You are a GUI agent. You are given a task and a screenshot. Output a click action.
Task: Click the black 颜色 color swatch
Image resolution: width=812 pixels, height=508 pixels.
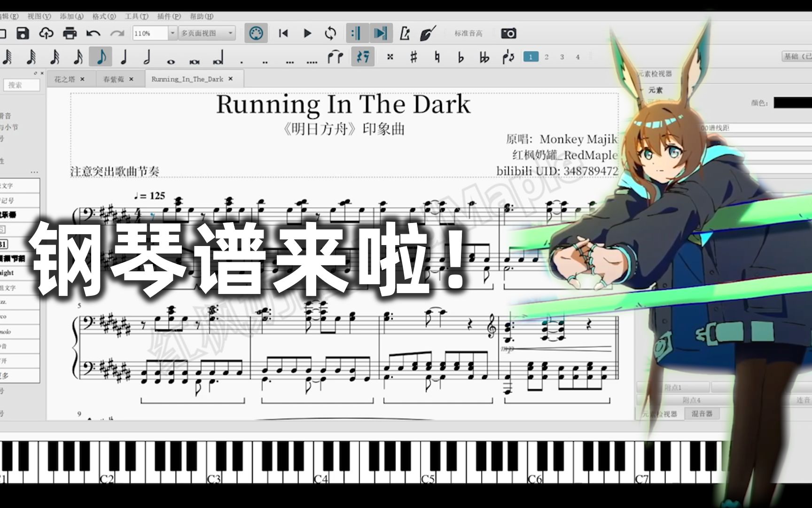[793, 103]
